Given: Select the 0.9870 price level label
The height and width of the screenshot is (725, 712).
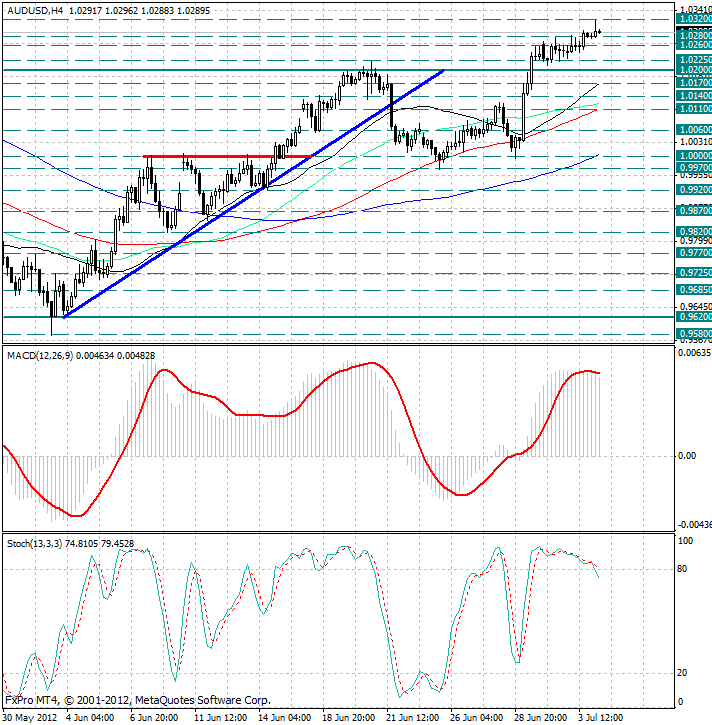Looking at the screenshot, I should click(694, 211).
